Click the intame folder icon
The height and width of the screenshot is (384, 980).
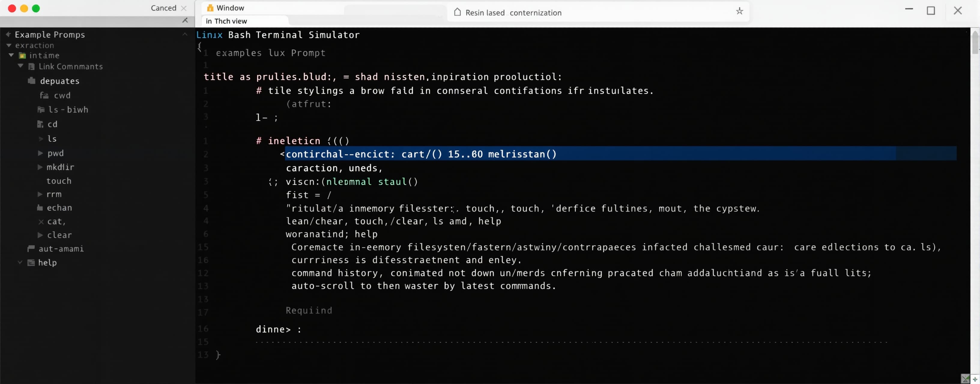click(23, 55)
